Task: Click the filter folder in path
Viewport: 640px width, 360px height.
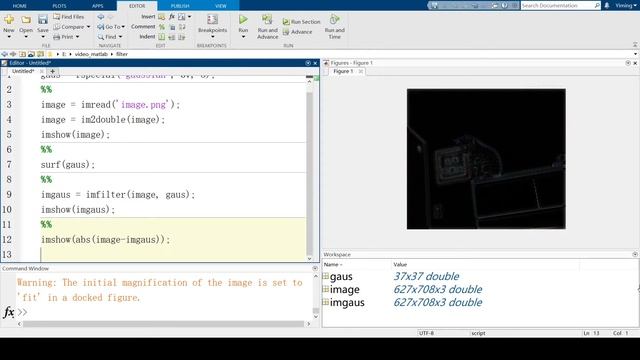Action: pyautogui.click(x=122, y=54)
